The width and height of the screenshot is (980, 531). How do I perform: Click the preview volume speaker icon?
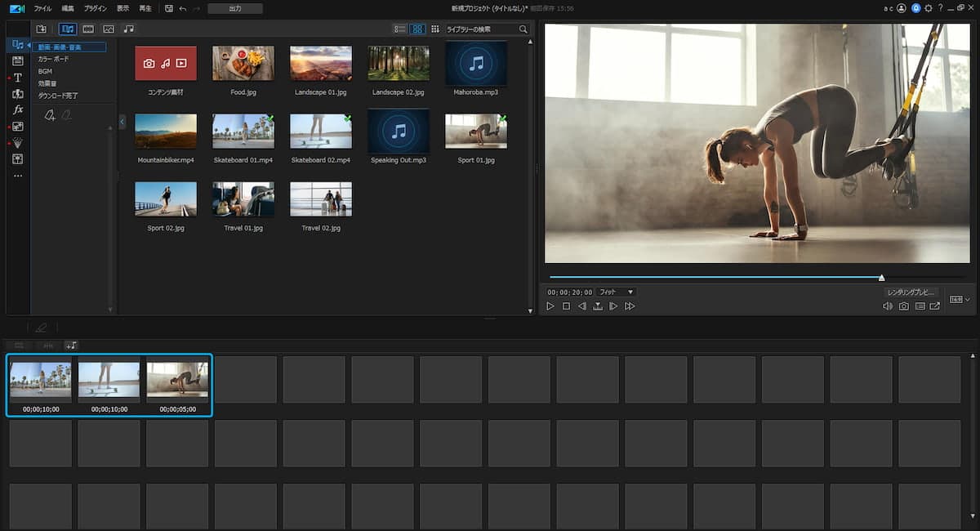[888, 306]
